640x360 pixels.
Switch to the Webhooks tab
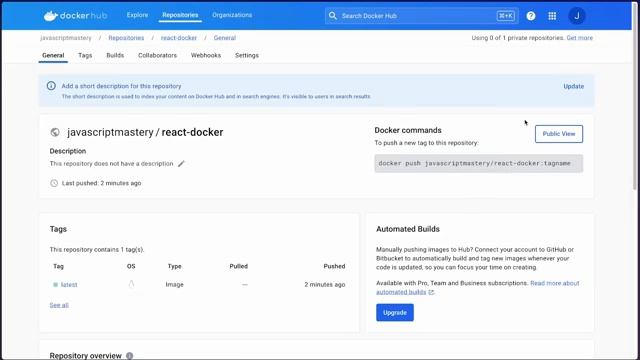pyautogui.click(x=206, y=55)
